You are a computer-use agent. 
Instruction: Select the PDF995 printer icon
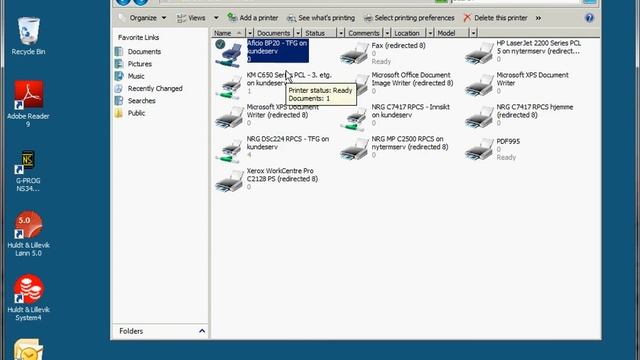click(x=479, y=149)
